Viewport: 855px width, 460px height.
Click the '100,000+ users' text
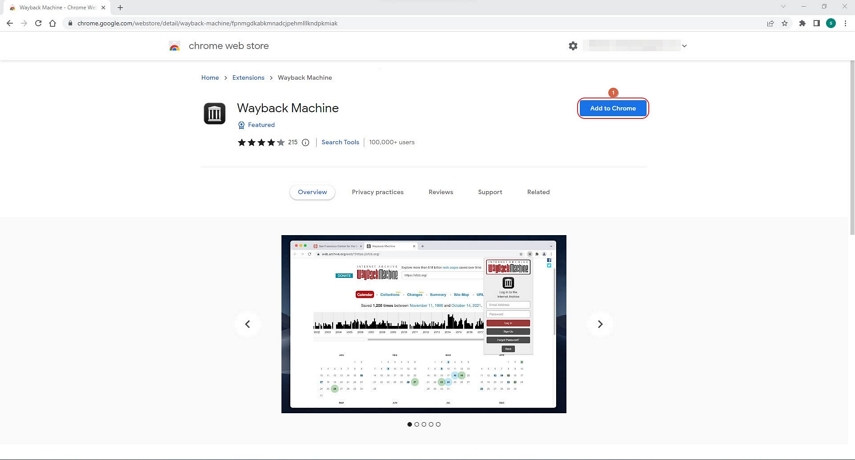[392, 142]
